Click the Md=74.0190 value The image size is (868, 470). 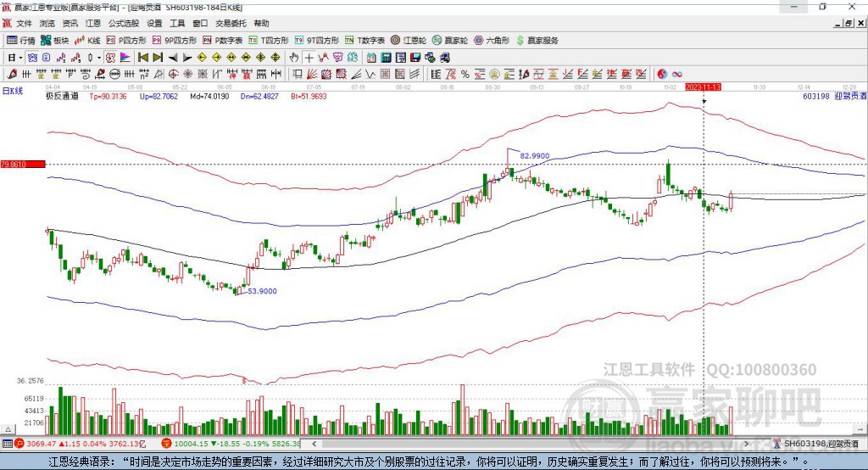coord(209,97)
